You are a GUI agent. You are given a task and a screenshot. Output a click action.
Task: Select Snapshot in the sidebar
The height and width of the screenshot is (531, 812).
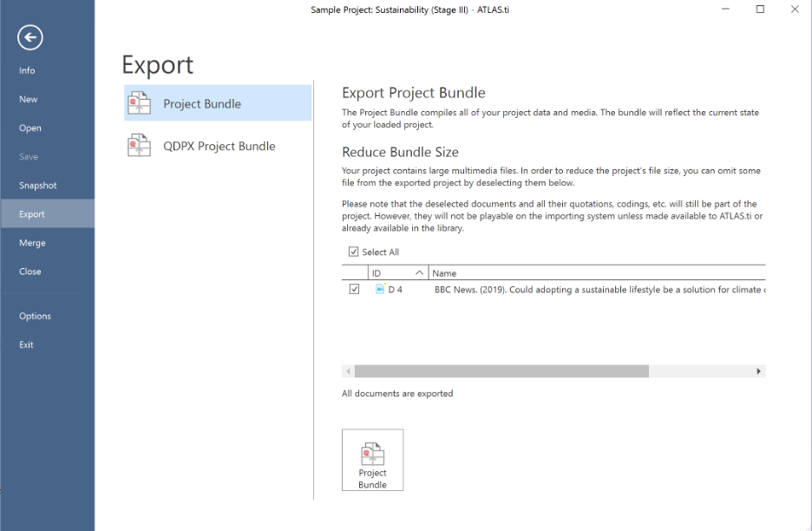(38, 185)
